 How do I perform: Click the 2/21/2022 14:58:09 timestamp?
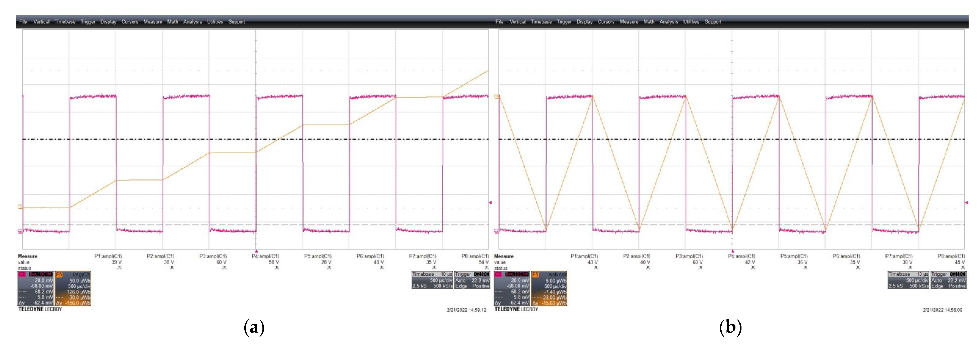(x=942, y=310)
